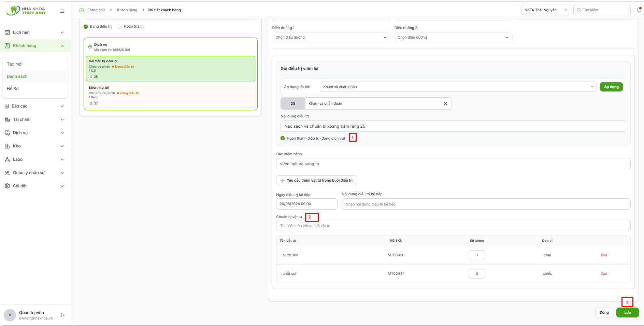Open the Điều dưỡng 1 dropdown
The width and height of the screenshot is (644, 326).
[331, 37]
